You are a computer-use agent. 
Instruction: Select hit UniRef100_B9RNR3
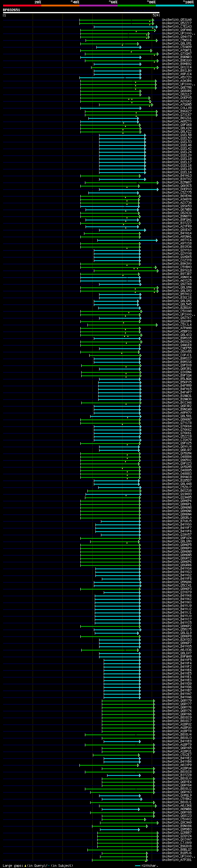(x=177, y=57)
